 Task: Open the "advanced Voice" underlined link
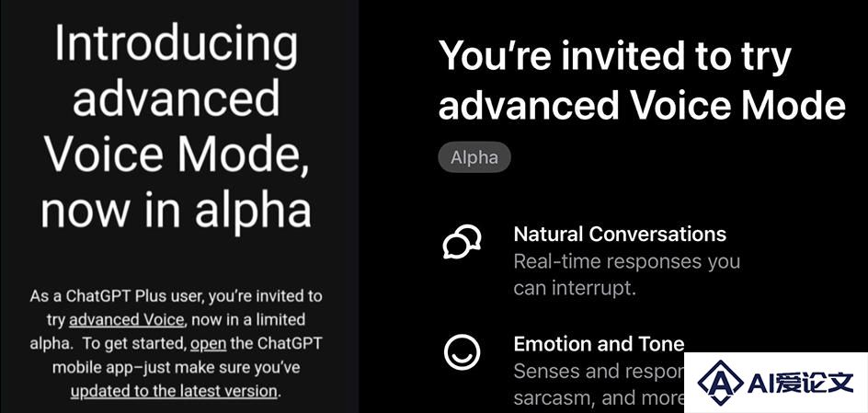[126, 319]
